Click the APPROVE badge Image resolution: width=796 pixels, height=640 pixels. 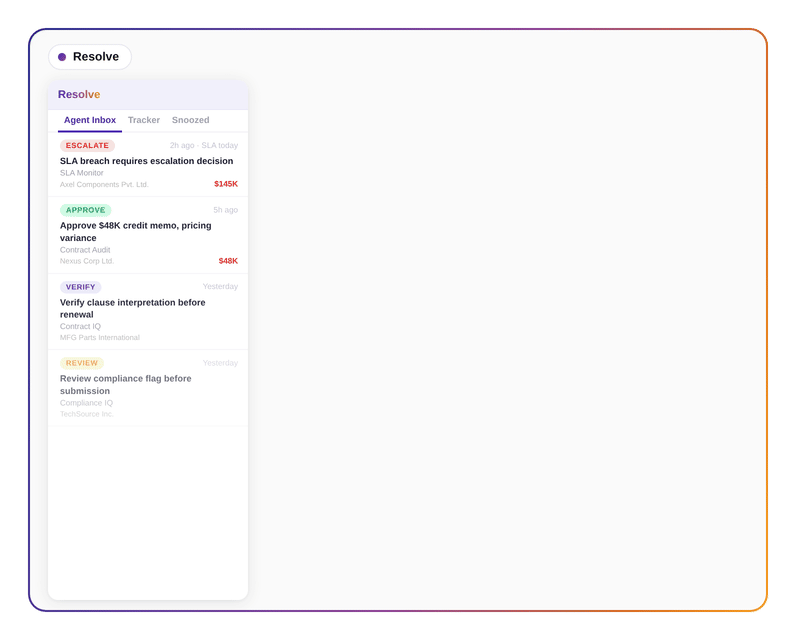click(85, 210)
